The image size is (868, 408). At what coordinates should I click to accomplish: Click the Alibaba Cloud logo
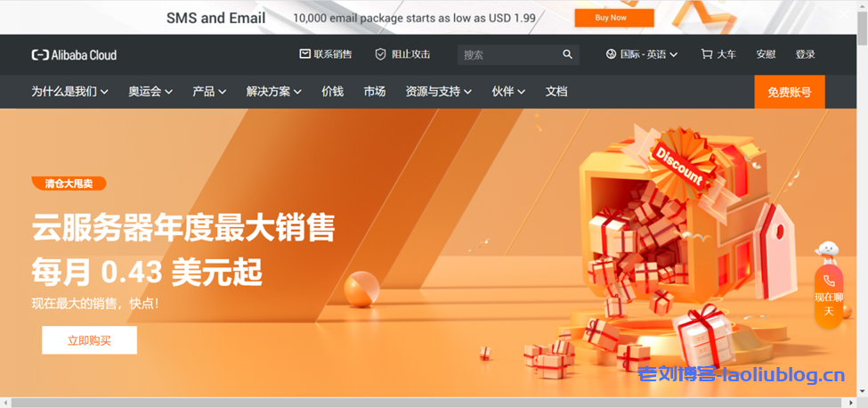[74, 55]
